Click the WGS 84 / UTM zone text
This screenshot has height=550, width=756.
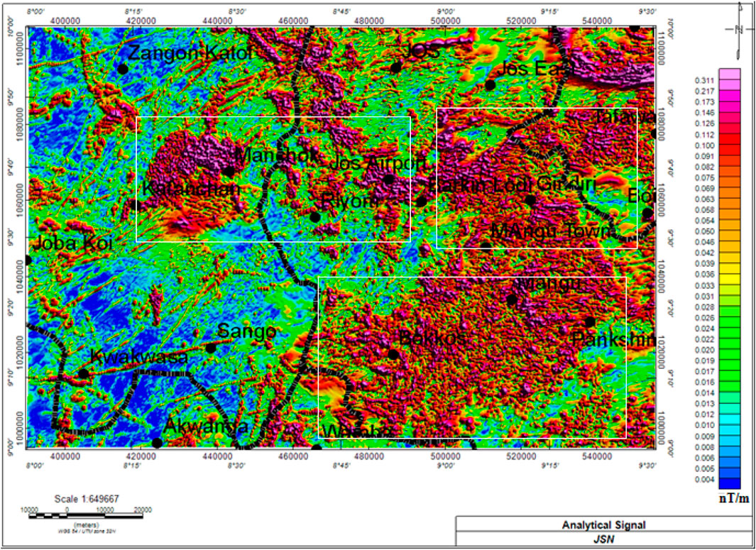87,532
